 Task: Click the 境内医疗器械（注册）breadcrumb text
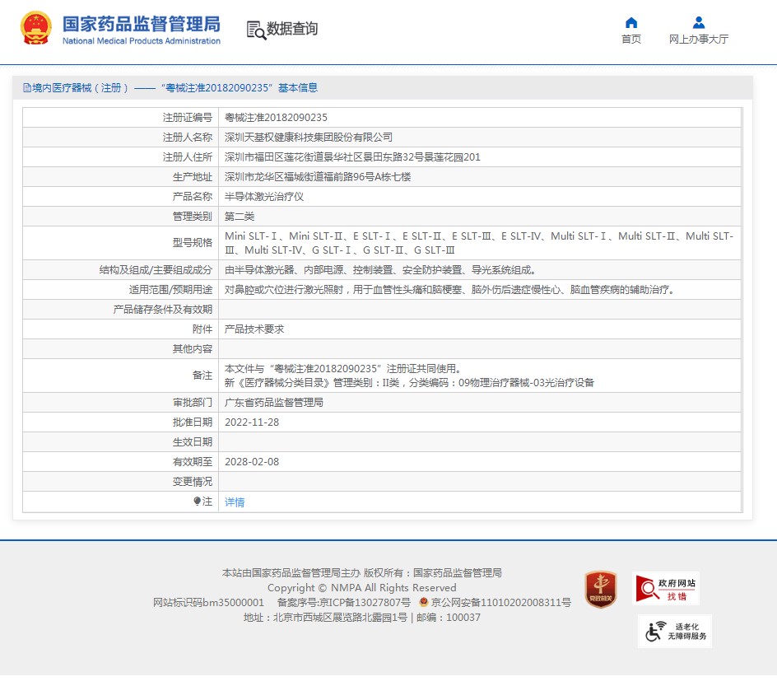click(81, 88)
